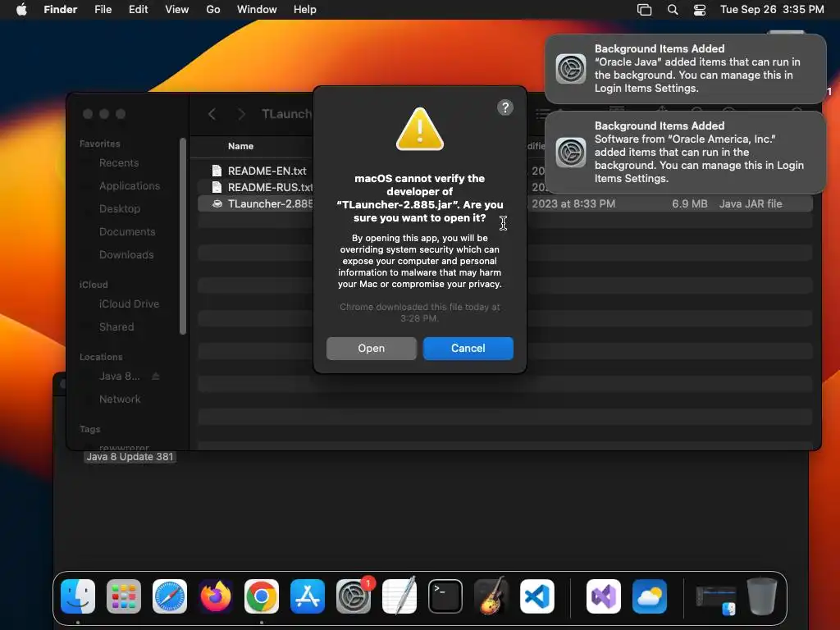Click the date and time in menu bar
The image size is (840, 630).
[772, 10]
